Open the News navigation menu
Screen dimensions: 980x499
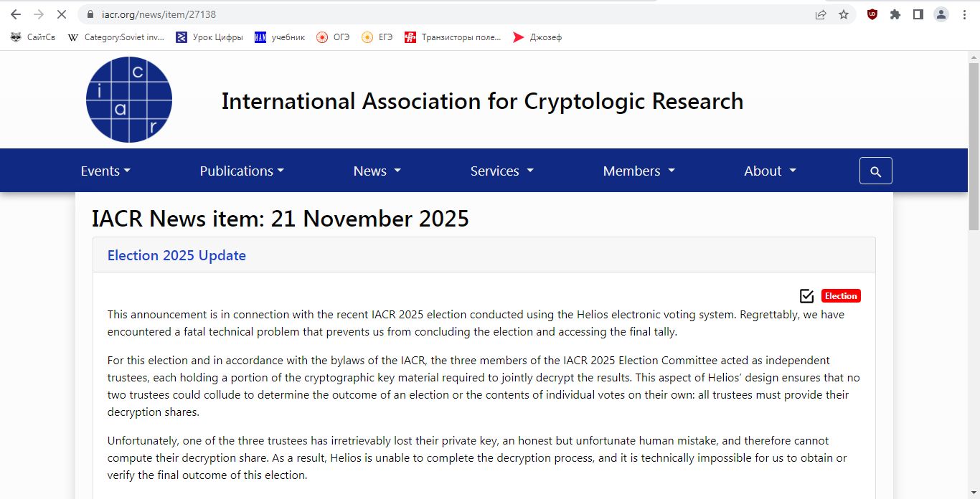pos(377,171)
